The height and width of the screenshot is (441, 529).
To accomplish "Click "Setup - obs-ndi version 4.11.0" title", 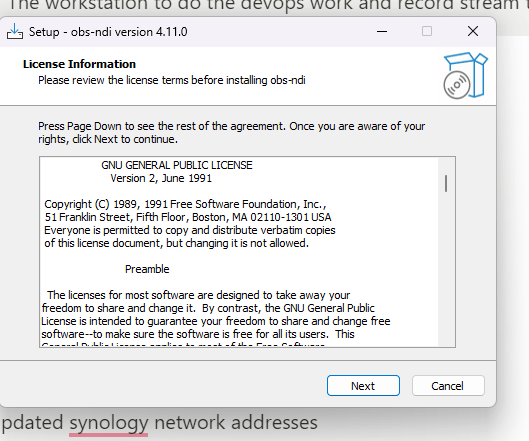I will pyautogui.click(x=108, y=32).
